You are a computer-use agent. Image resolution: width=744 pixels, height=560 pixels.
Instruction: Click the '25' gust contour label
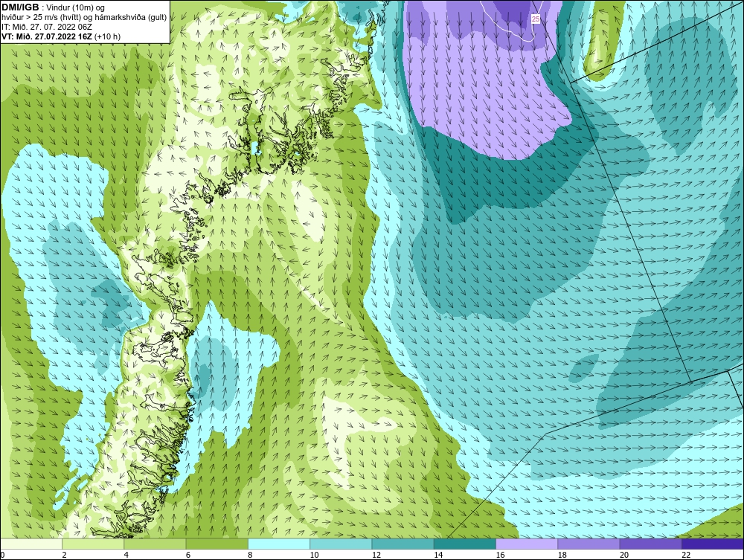pos(535,19)
